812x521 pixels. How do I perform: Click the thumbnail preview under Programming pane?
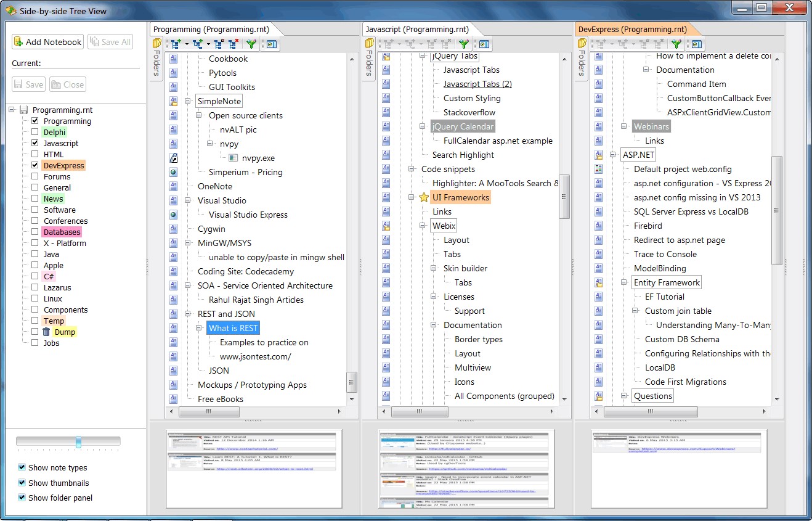254,469
